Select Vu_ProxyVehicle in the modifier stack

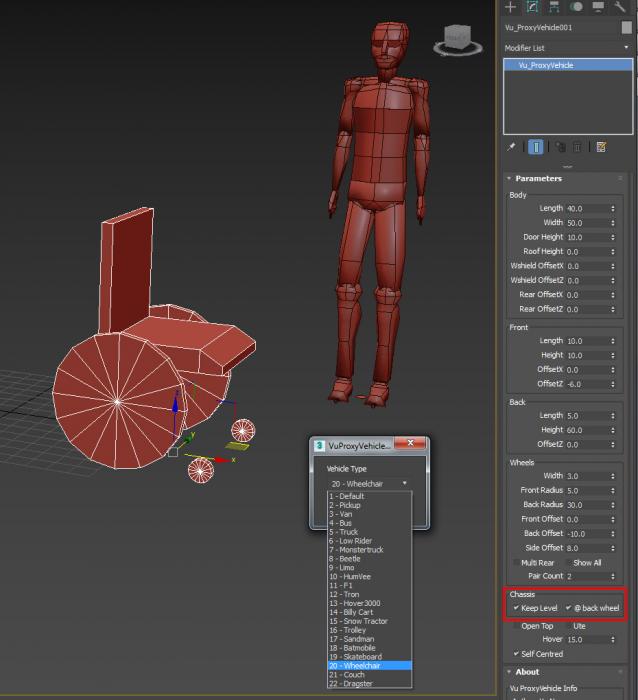[546, 65]
